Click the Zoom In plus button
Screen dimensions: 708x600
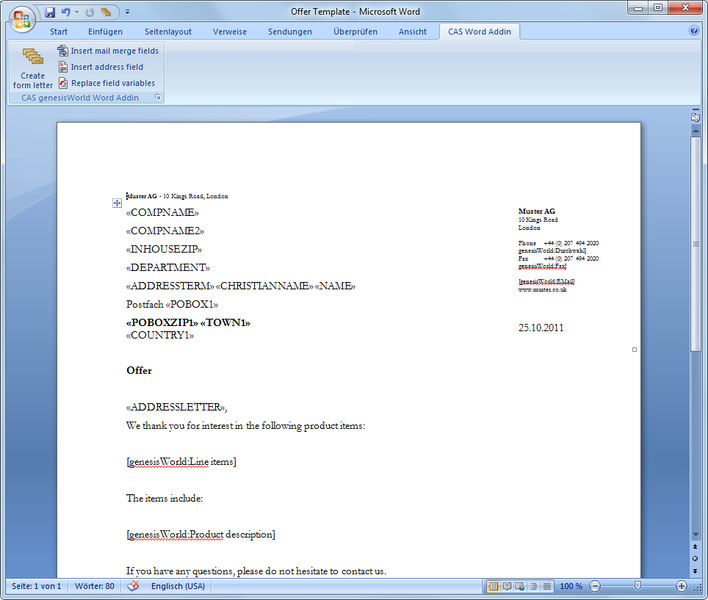coord(681,586)
